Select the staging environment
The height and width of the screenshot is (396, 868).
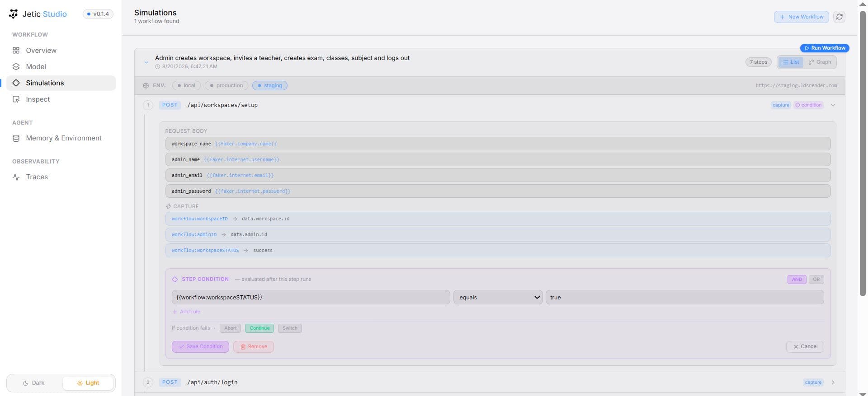tap(270, 85)
